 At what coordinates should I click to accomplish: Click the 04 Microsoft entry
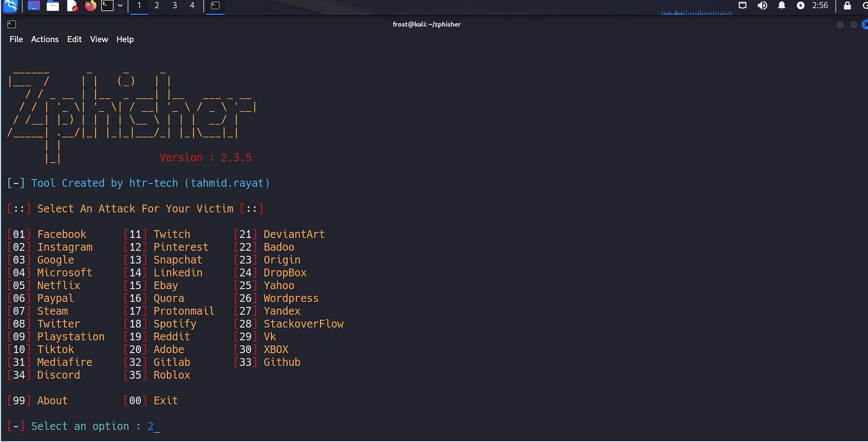click(x=50, y=273)
